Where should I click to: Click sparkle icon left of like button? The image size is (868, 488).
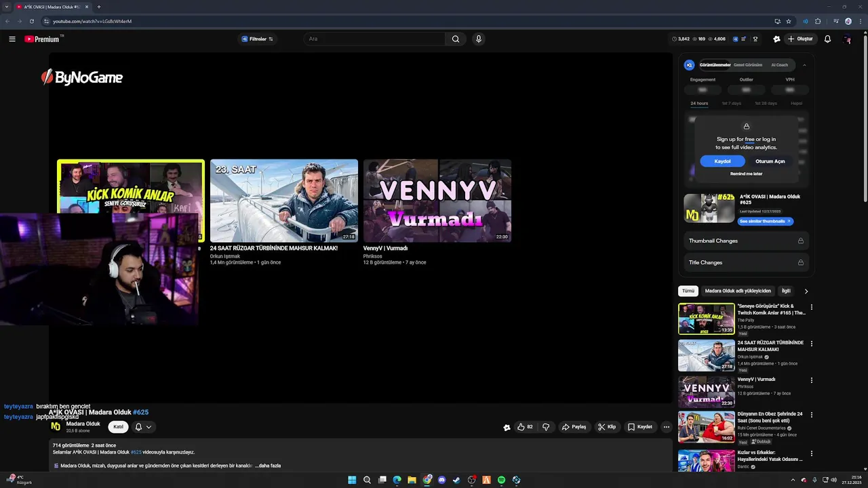click(507, 428)
